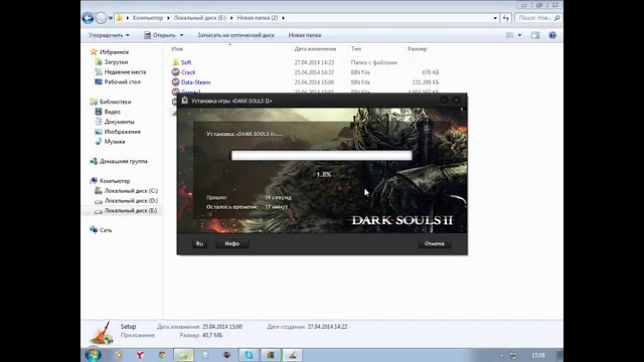Open the Документы library
644x362 pixels.
[x=119, y=122]
